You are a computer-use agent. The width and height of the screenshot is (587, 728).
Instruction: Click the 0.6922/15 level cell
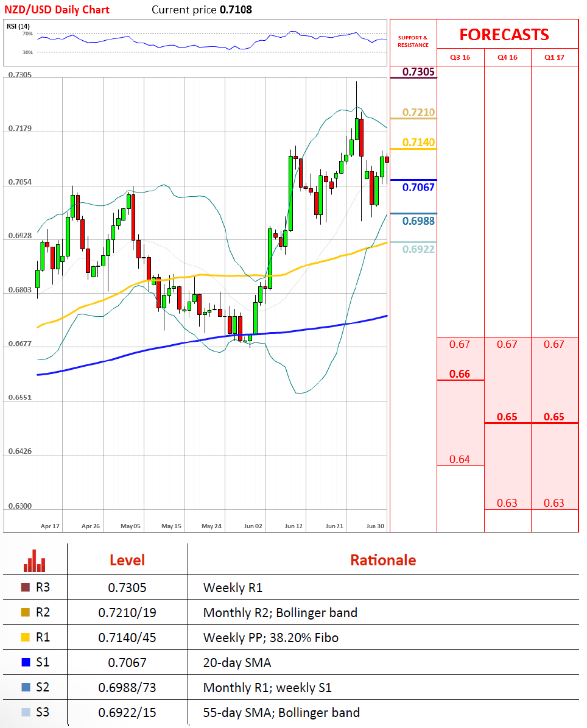point(127,713)
